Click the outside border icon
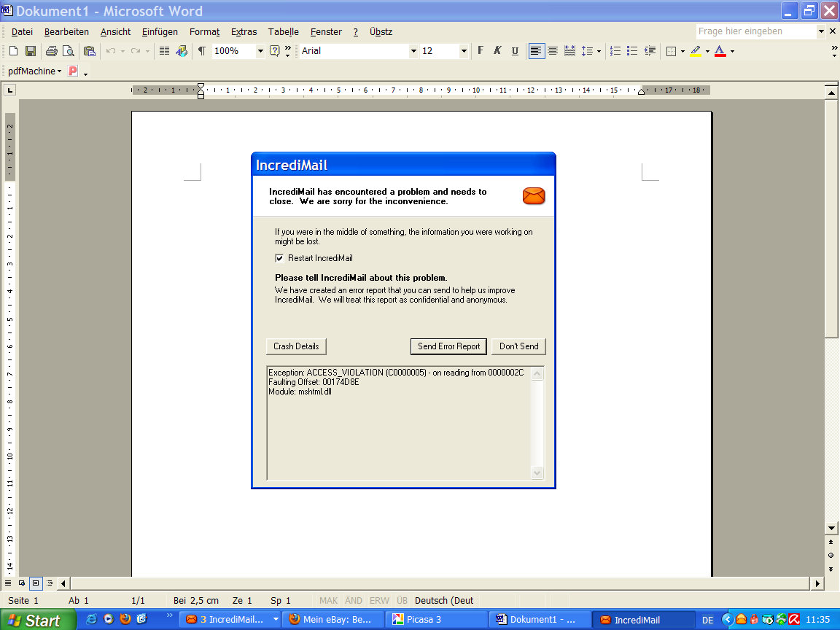Screen dimensions: 840x630 (x=671, y=51)
